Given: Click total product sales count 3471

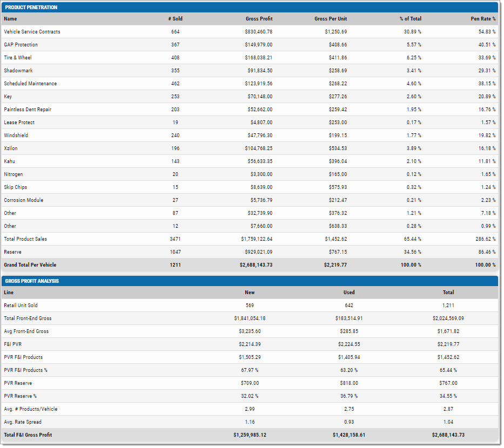Looking at the screenshot, I should point(175,239).
